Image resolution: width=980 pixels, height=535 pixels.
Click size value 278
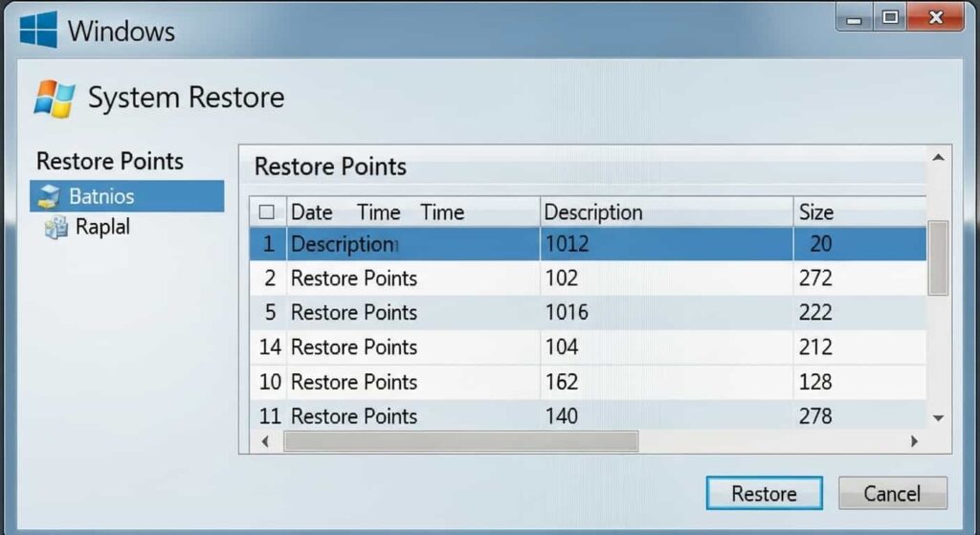click(x=815, y=416)
